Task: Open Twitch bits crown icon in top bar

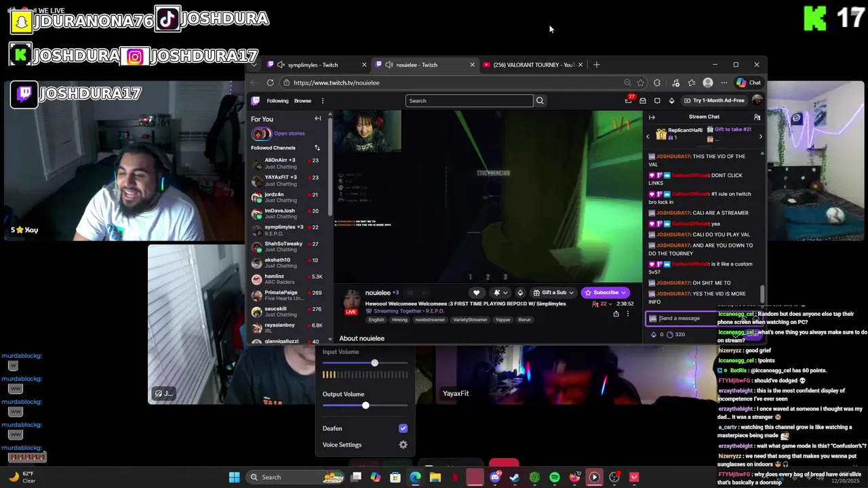Action: click(671, 101)
